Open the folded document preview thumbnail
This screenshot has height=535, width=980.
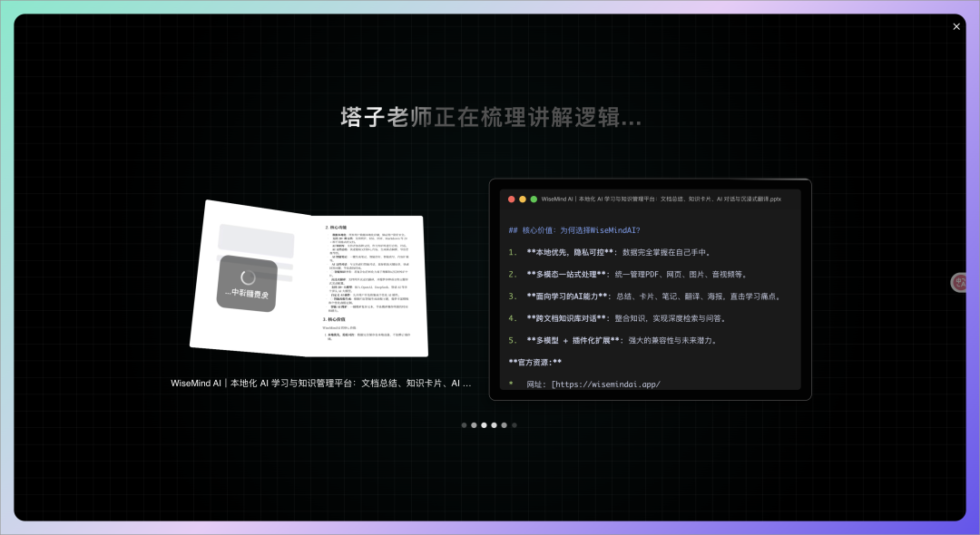click(309, 279)
